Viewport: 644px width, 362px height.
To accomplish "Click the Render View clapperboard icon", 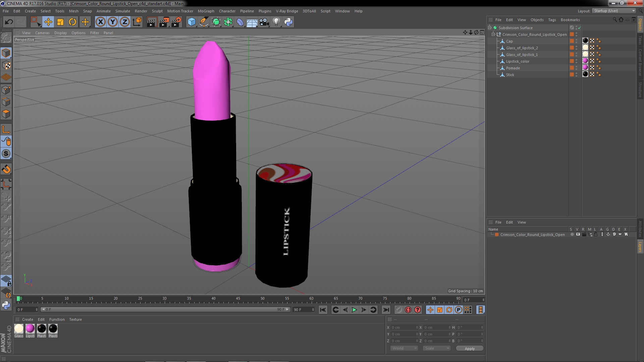I will pos(152,22).
